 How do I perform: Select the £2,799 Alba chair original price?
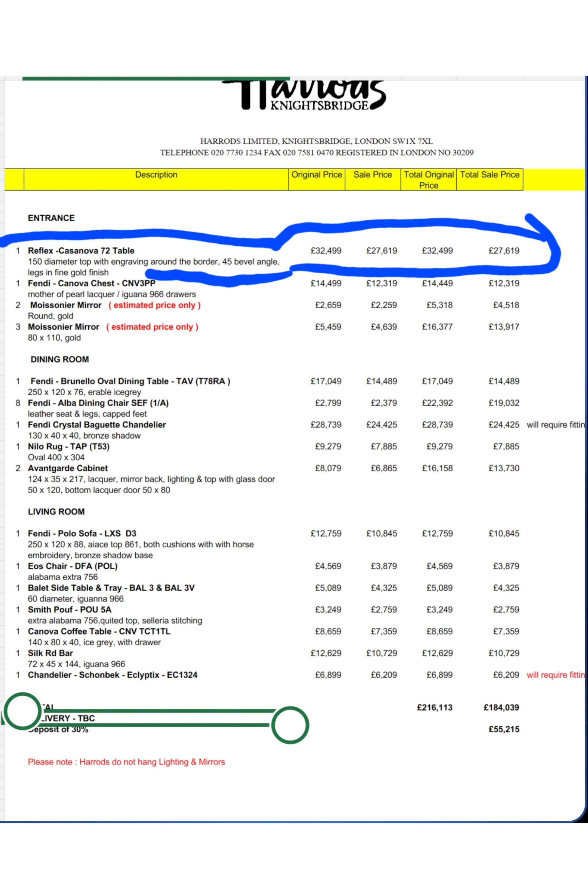tap(328, 403)
